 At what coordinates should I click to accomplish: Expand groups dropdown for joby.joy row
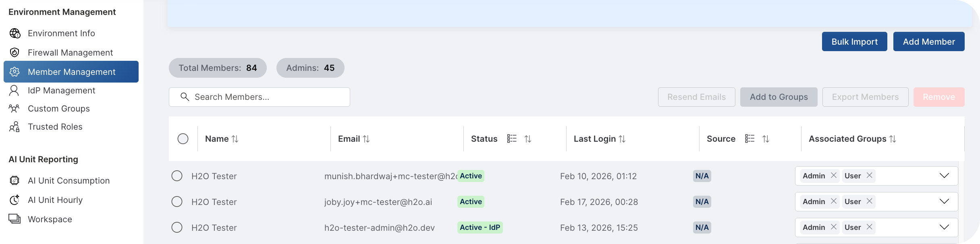(x=944, y=201)
